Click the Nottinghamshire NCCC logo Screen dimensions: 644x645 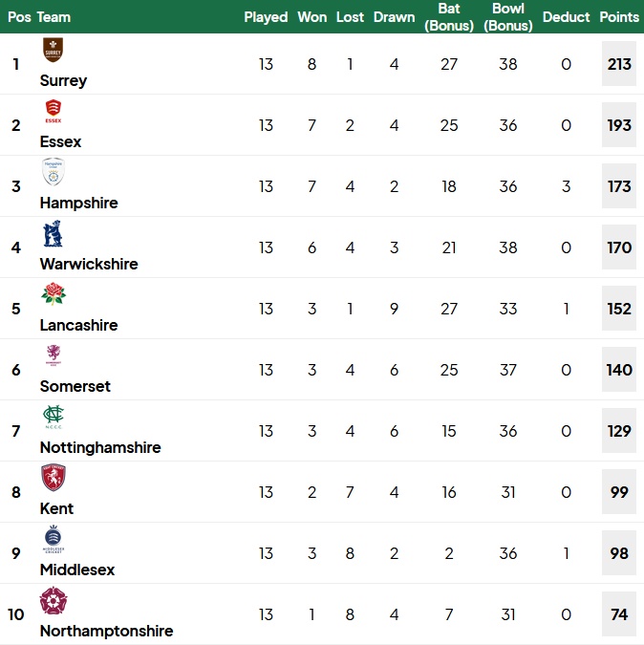[x=54, y=417]
